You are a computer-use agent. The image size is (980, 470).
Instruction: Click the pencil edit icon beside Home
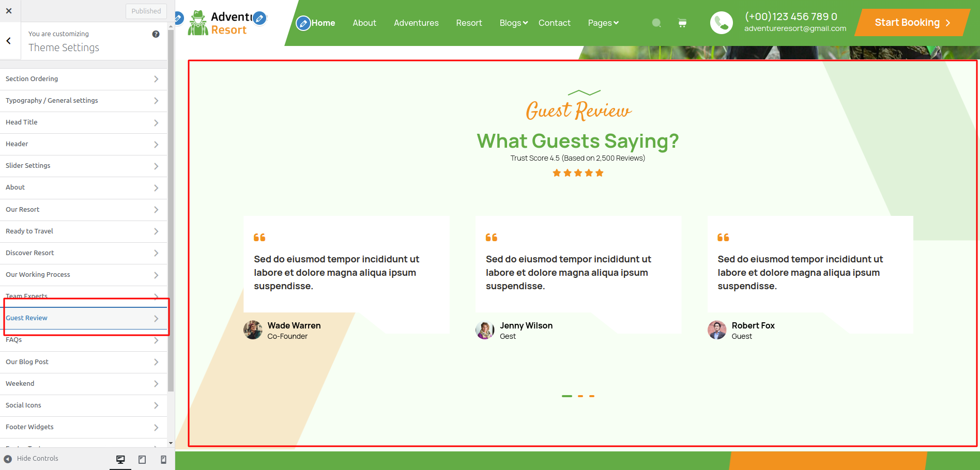pyautogui.click(x=303, y=23)
